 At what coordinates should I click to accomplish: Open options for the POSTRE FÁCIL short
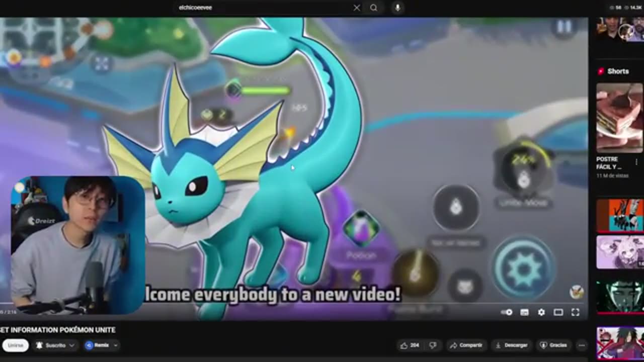click(636, 162)
